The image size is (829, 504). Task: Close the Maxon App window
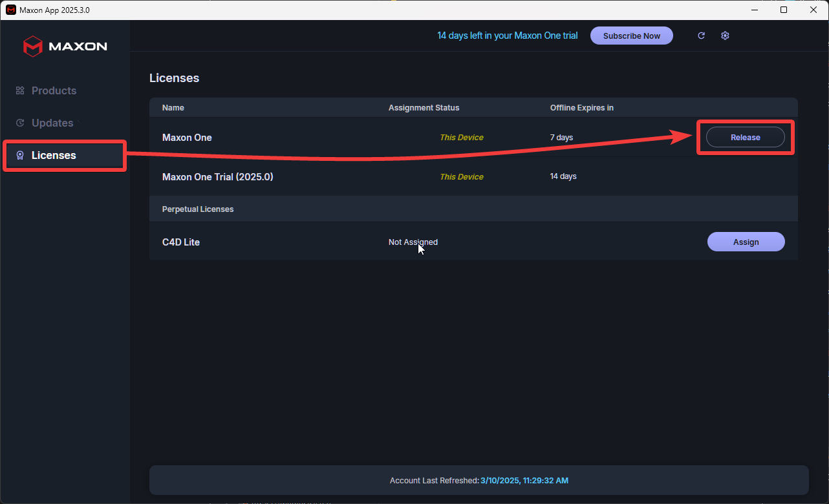pos(813,10)
